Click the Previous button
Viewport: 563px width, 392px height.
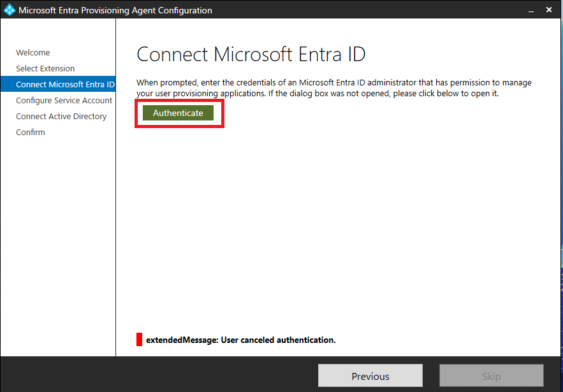tap(370, 375)
